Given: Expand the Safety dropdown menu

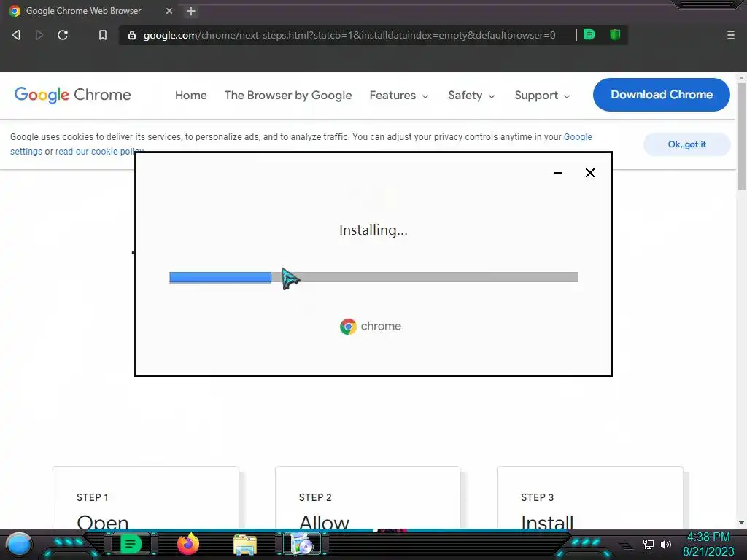Looking at the screenshot, I should (x=472, y=96).
